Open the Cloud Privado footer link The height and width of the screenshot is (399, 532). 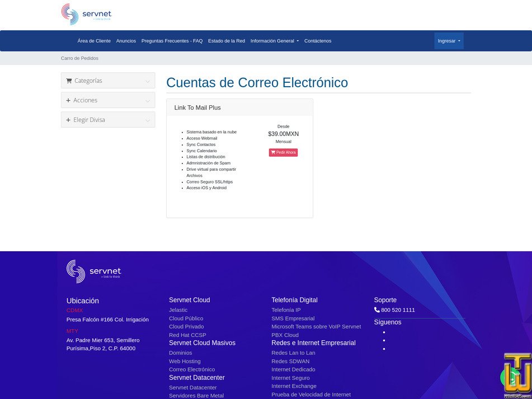tap(186, 326)
